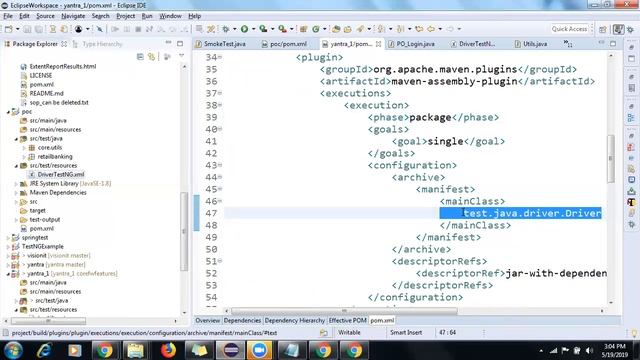Open the Navigate menu
The height and width of the screenshot is (360, 640).
73,16
